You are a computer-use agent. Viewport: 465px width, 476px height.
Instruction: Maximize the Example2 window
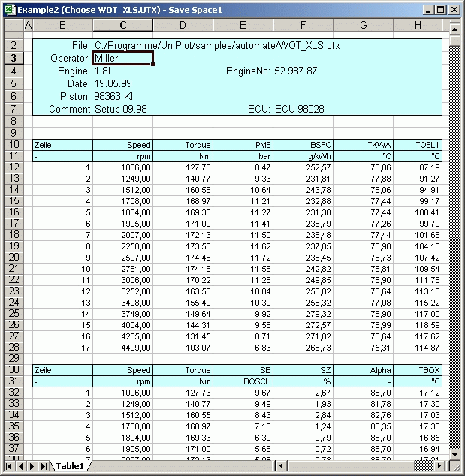[x=441, y=10]
